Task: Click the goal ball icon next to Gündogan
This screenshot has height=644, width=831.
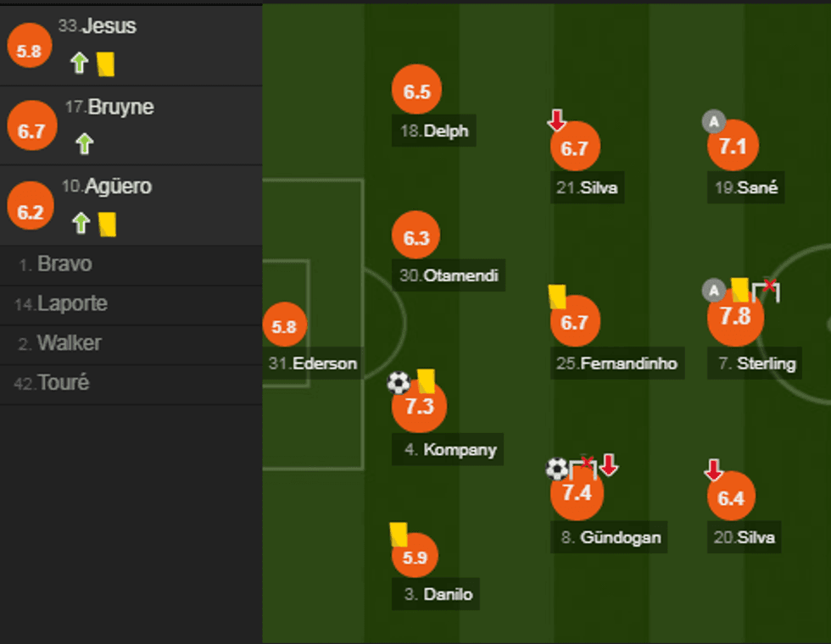Action: (555, 467)
